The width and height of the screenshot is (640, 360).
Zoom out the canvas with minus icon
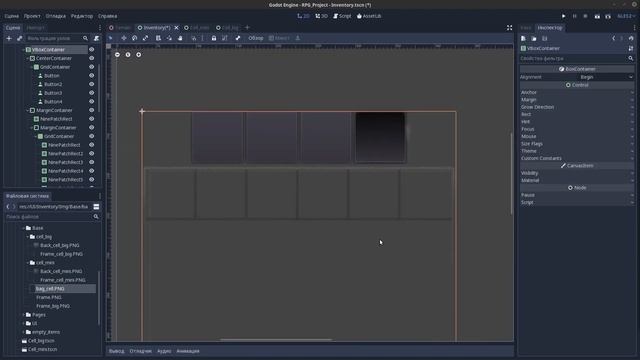(x=117, y=54)
